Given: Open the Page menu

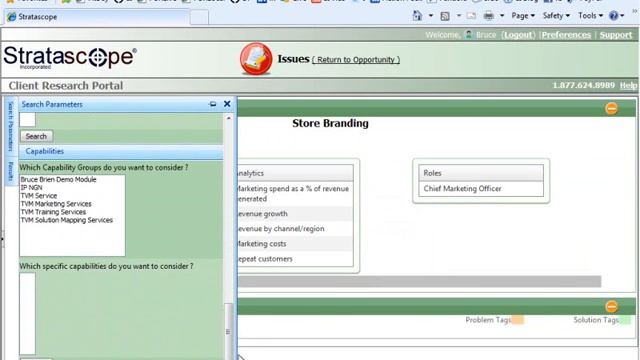Looking at the screenshot, I should [523, 16].
